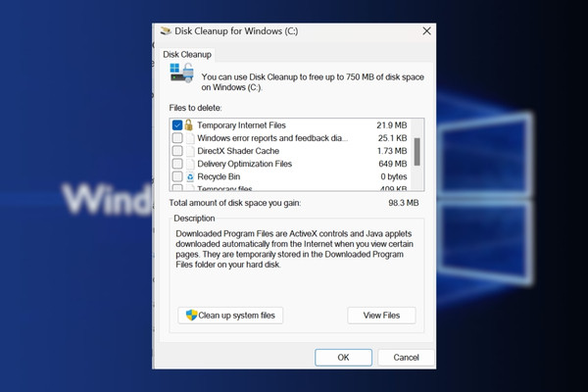
Task: Confirm with the OK button
Action: click(344, 358)
